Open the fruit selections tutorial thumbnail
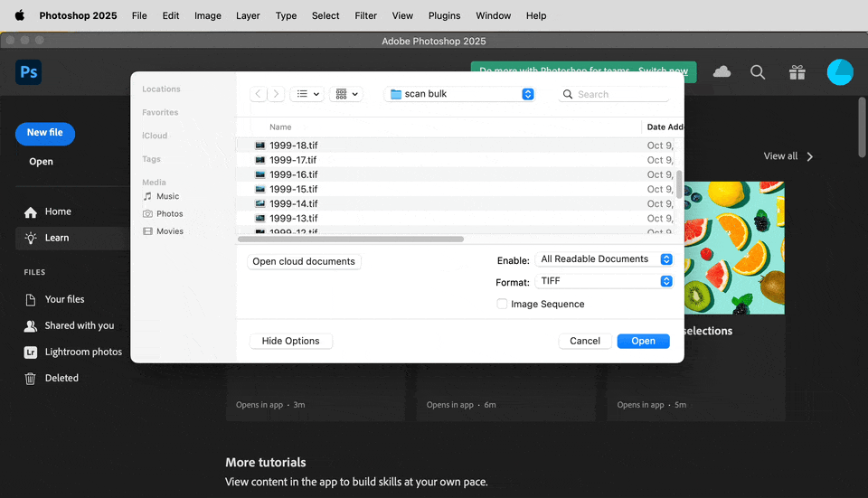This screenshot has width=868, height=498. pyautogui.click(x=734, y=248)
